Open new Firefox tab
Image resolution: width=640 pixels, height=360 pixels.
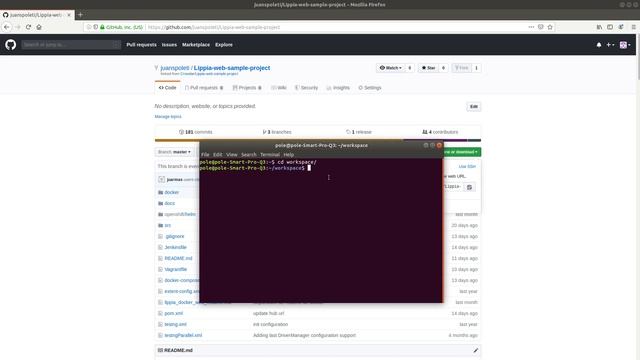click(80, 15)
